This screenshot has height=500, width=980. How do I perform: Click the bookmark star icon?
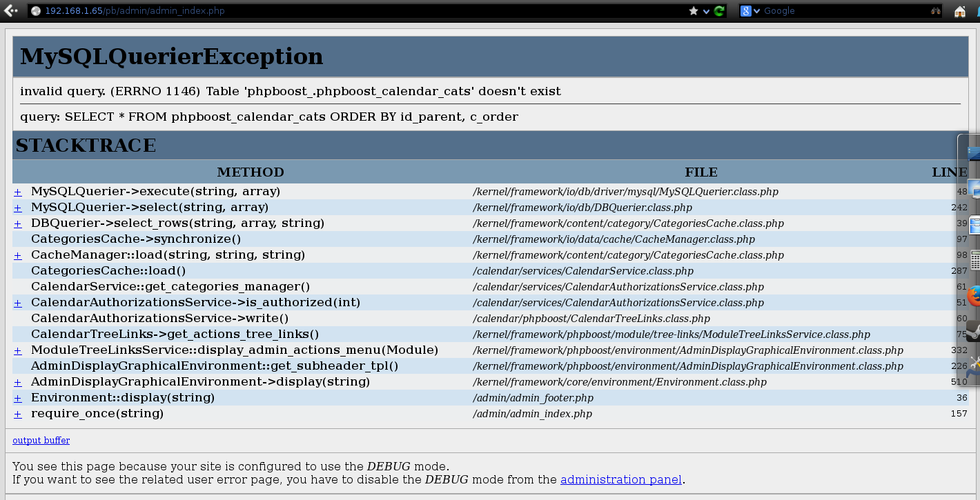[694, 11]
